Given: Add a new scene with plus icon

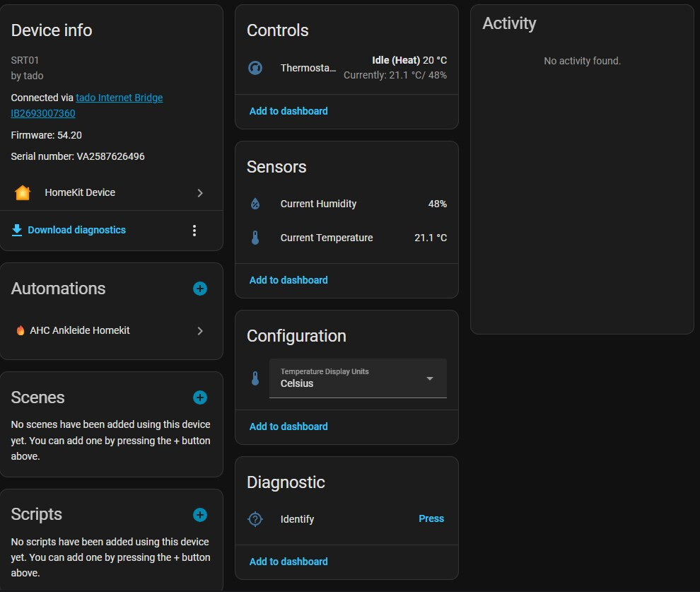Looking at the screenshot, I should 200,397.
